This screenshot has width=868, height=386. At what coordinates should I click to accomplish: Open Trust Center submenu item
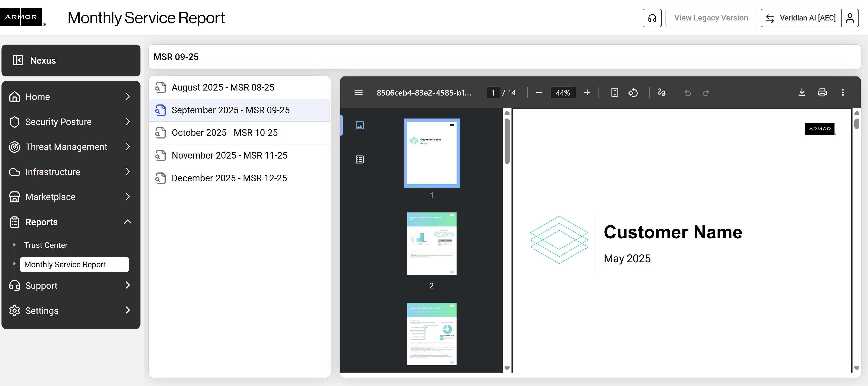[x=46, y=245]
